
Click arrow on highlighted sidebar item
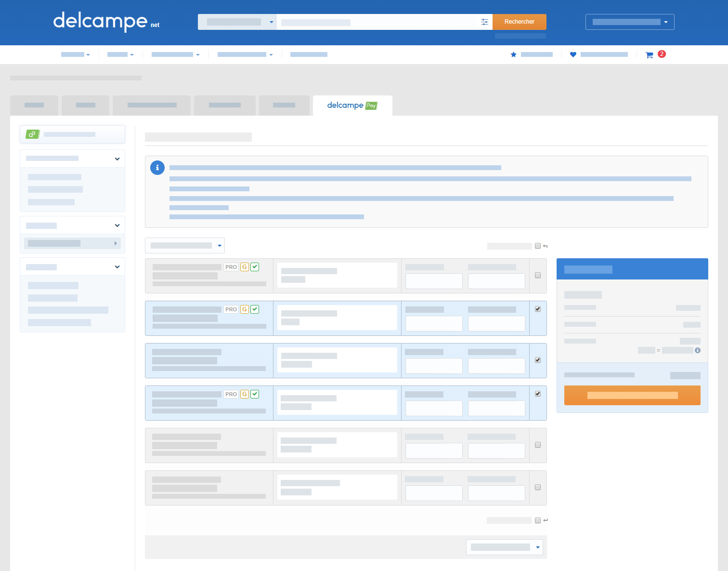[116, 243]
